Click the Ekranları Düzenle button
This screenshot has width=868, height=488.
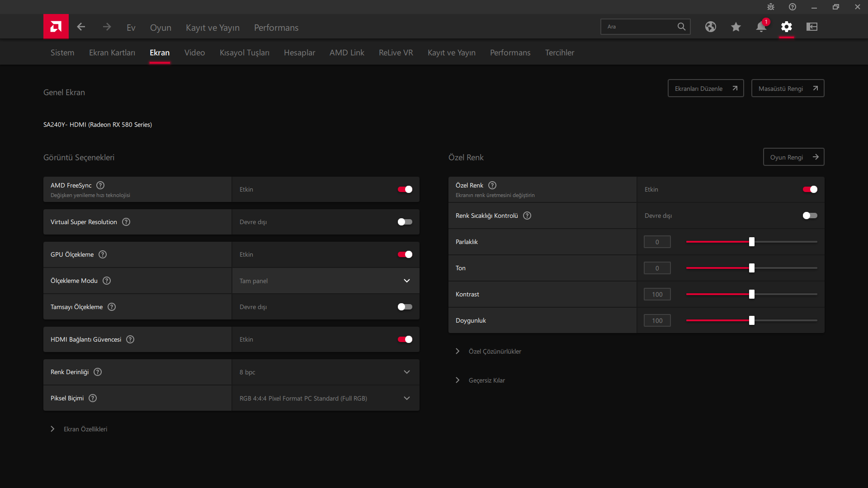pos(706,88)
